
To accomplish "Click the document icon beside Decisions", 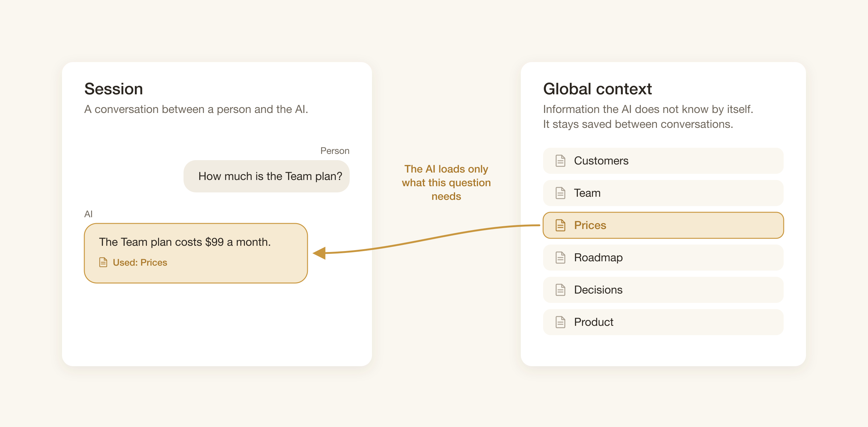I will 560,290.
